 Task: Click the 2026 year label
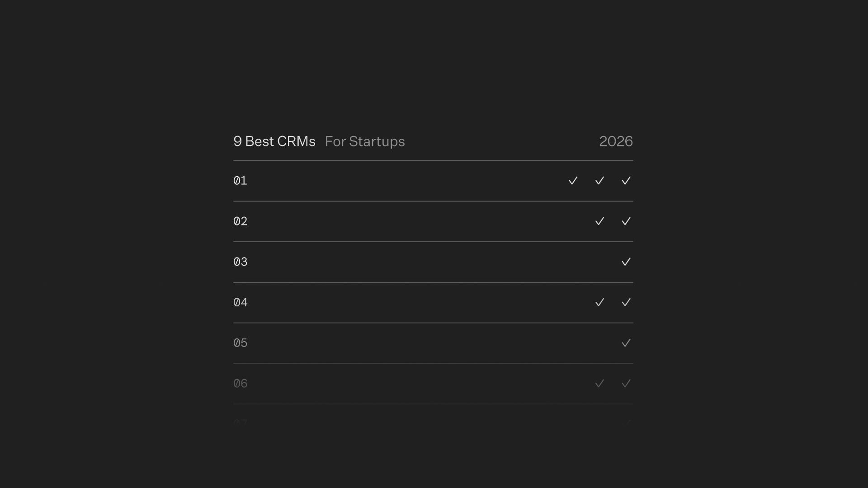coord(616,141)
